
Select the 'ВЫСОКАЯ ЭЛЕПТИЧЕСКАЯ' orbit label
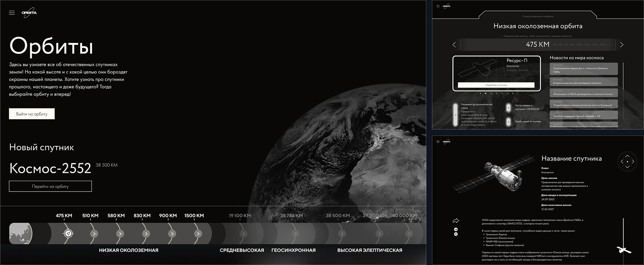click(x=370, y=250)
